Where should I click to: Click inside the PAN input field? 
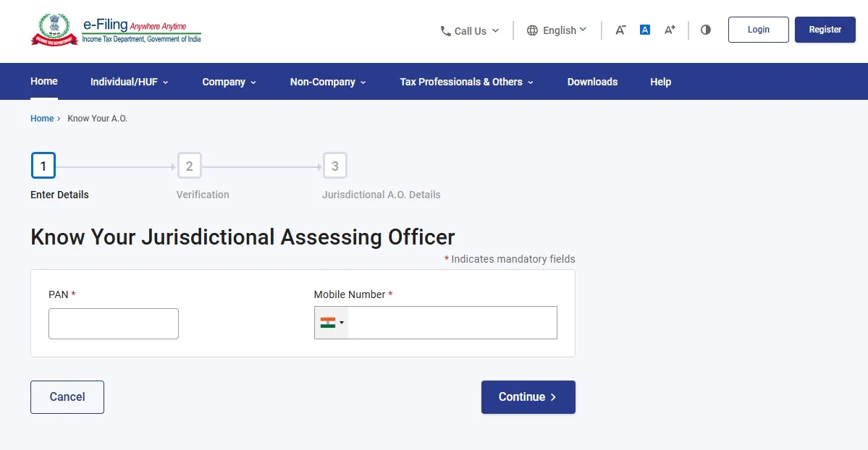pos(113,323)
